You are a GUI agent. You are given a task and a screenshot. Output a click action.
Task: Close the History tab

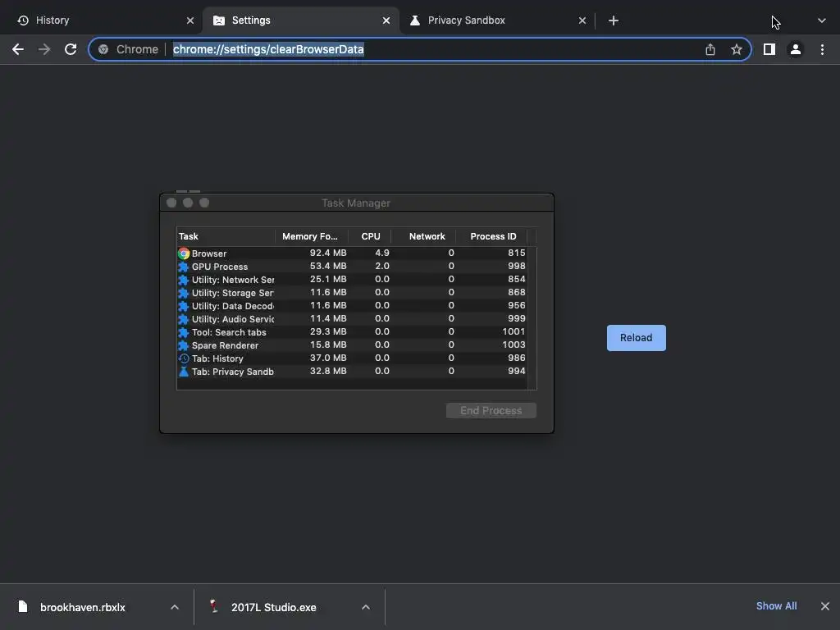click(189, 21)
